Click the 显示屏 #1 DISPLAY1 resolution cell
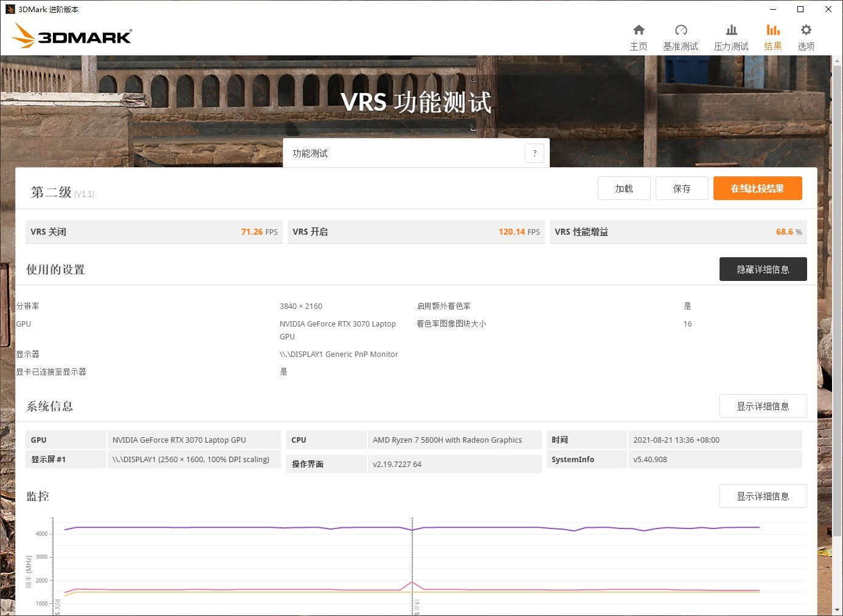843x616 pixels. coord(193,459)
